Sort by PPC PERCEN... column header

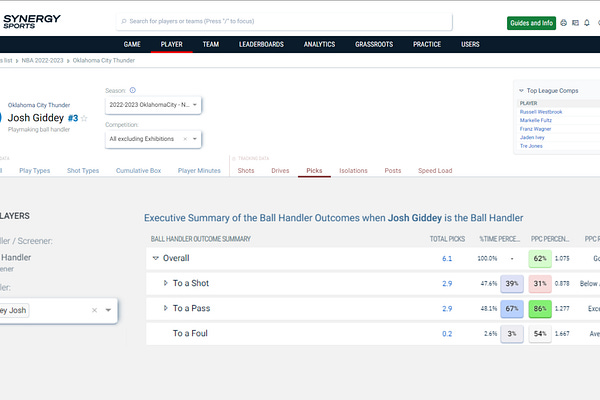(x=550, y=239)
